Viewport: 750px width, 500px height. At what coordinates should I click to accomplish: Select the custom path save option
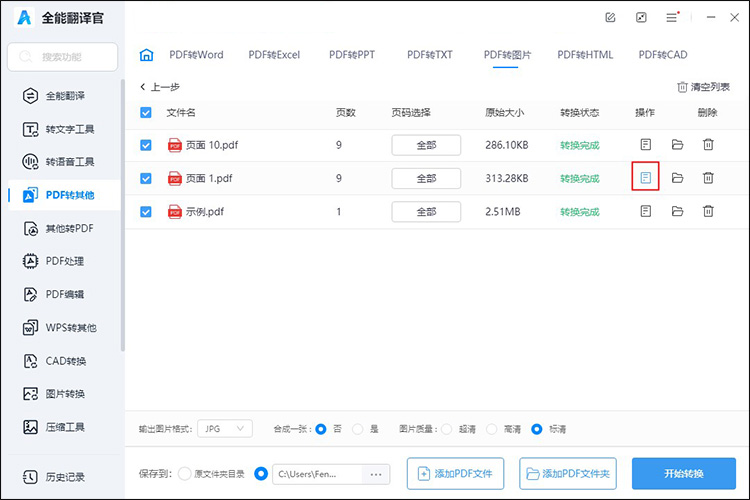click(261, 474)
